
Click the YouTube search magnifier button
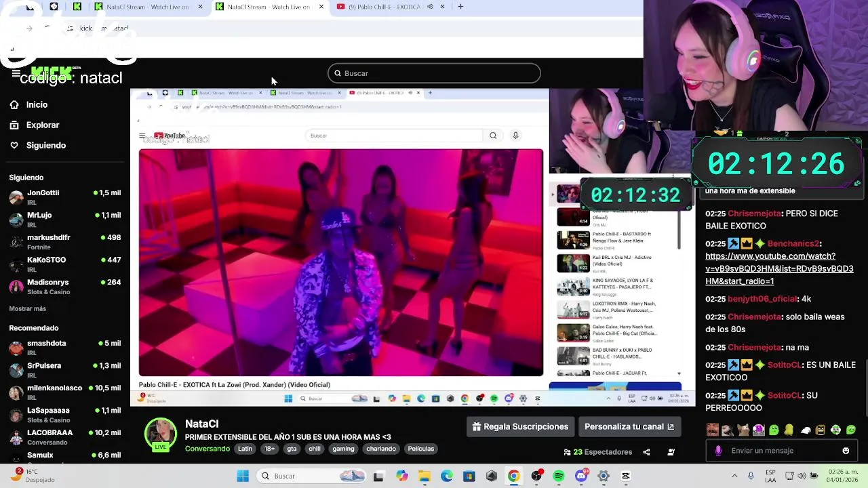(x=493, y=136)
